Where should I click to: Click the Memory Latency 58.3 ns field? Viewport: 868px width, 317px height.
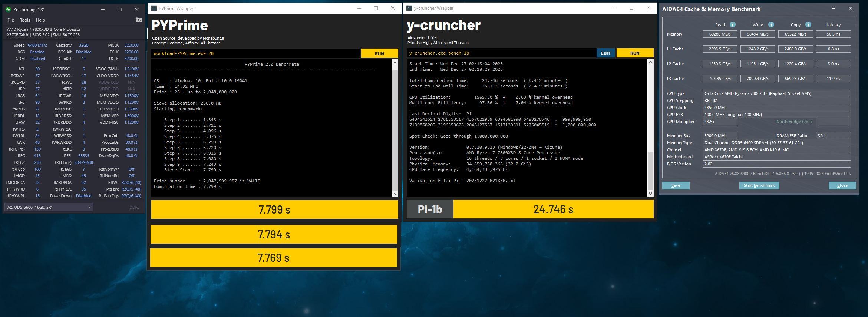click(x=833, y=34)
